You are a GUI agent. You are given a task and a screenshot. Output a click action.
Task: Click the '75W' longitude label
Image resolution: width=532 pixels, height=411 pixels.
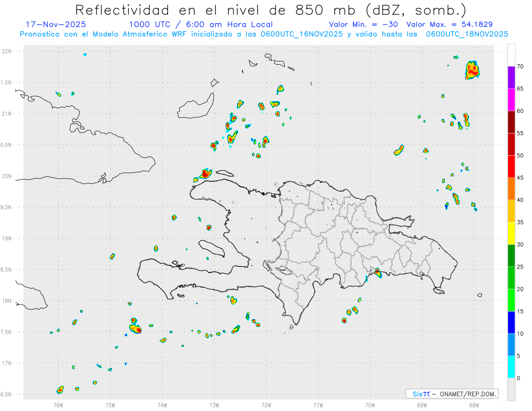coord(110,405)
